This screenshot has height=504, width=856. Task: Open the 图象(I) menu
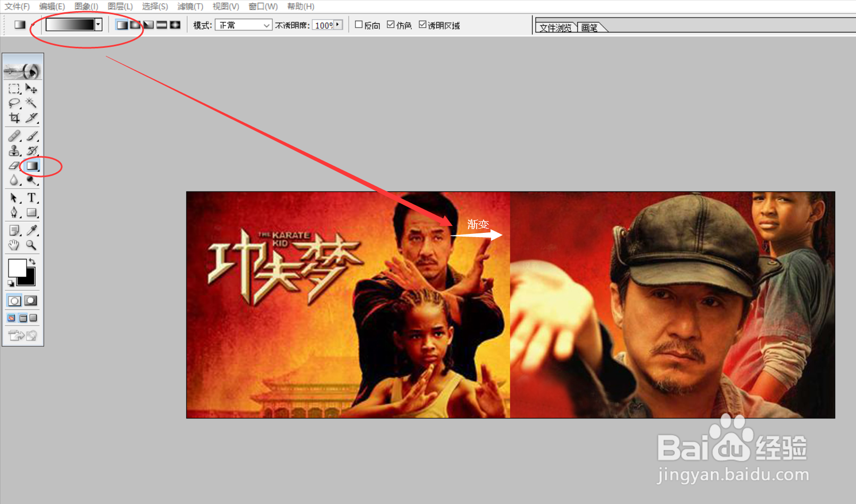click(86, 6)
